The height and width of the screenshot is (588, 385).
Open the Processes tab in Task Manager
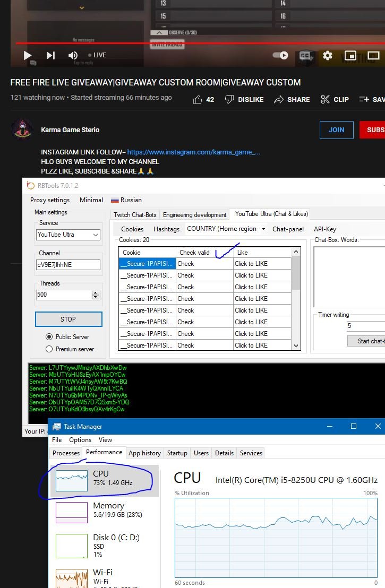pos(66,453)
